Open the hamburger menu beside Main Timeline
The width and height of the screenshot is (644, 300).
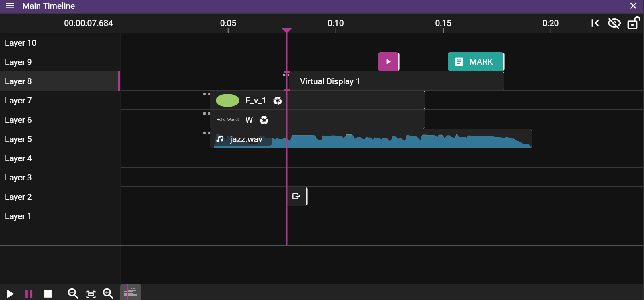coord(10,6)
